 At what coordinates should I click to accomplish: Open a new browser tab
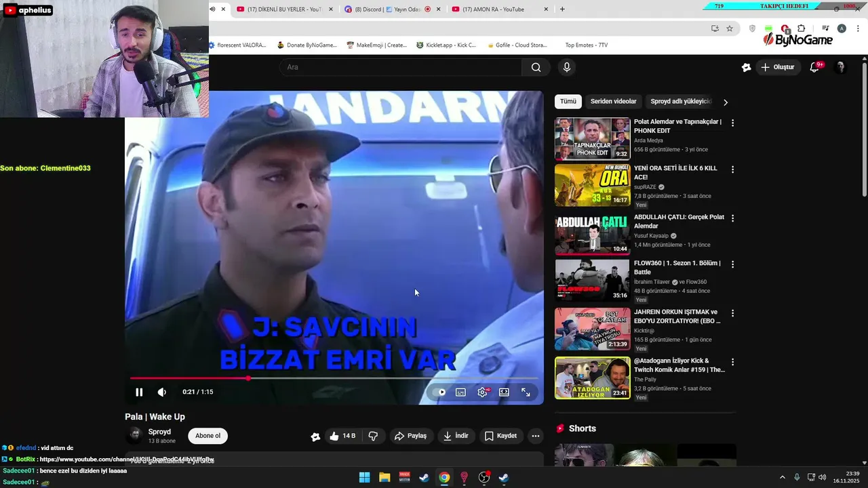pos(562,9)
